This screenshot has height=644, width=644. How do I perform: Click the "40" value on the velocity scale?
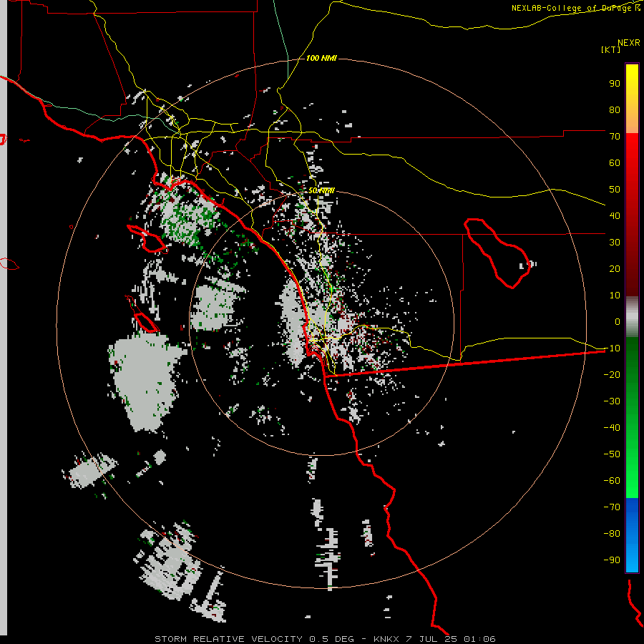(615, 216)
